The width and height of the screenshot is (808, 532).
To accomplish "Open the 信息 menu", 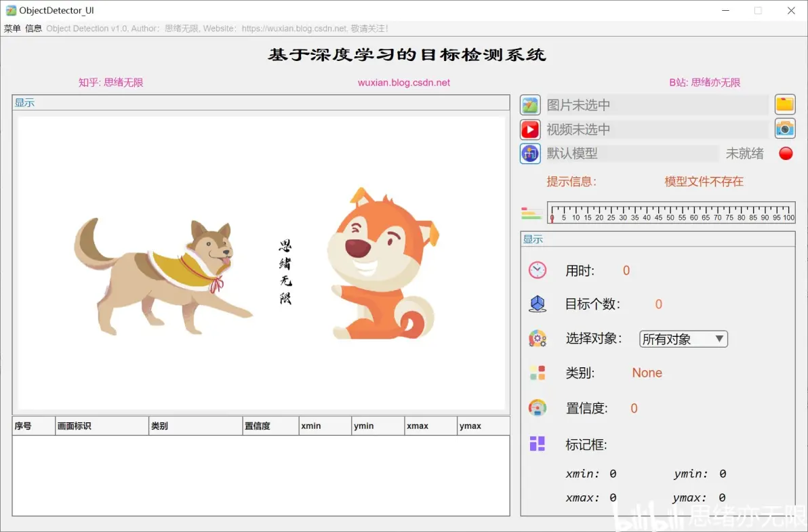I will click(33, 28).
